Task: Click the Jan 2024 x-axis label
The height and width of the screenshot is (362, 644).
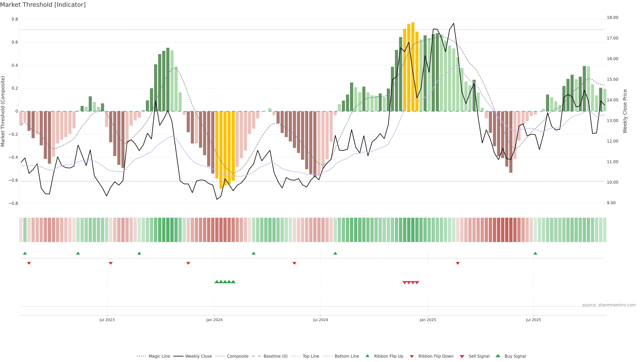Action: [x=214, y=320]
